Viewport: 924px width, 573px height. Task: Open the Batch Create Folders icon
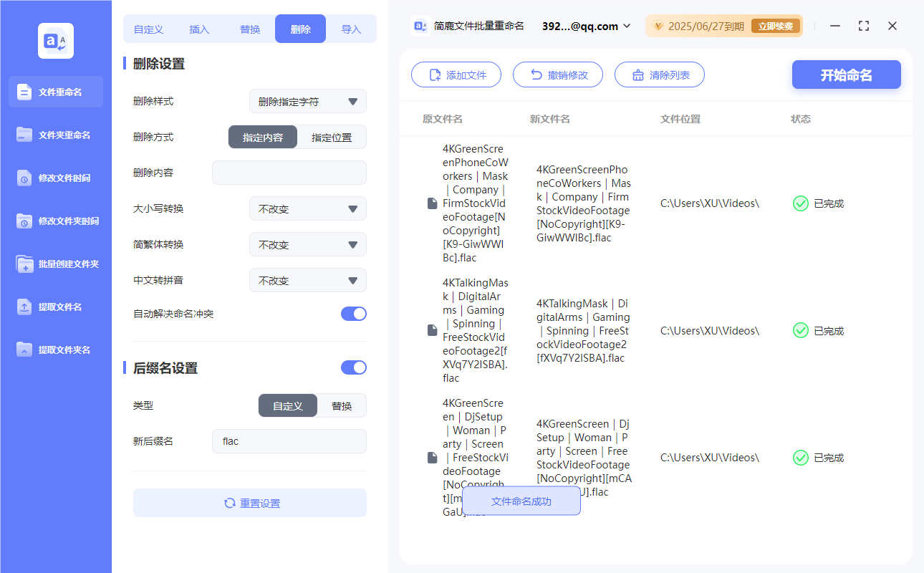[24, 264]
